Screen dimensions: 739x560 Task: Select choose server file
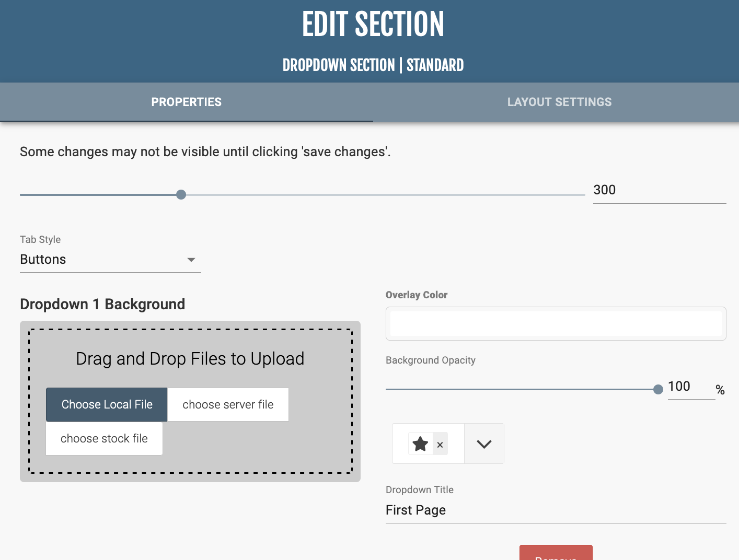pos(228,404)
